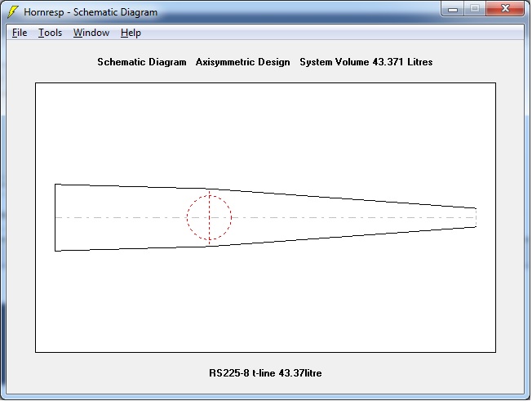Close the Hornresp Schematic Diagram window

point(505,9)
